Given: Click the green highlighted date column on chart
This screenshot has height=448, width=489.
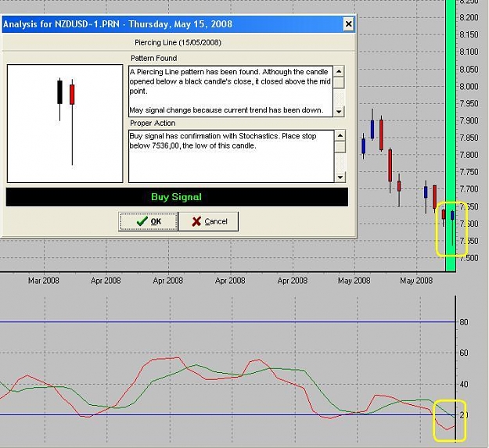Looking at the screenshot, I should pyautogui.click(x=451, y=135).
